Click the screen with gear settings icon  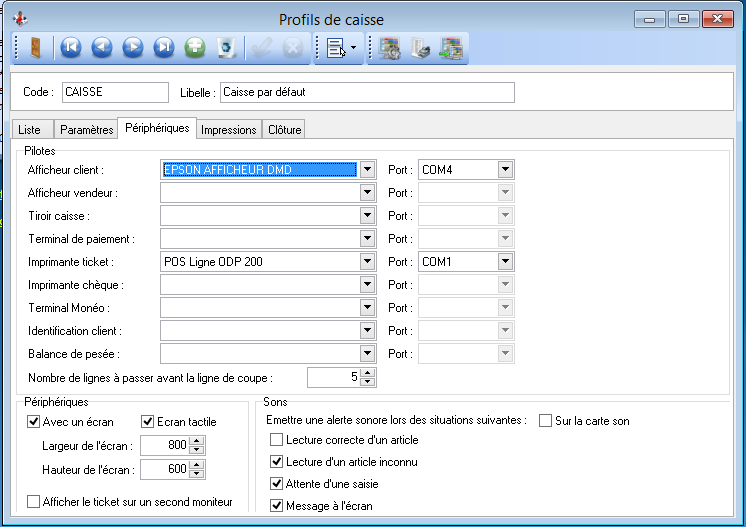click(x=390, y=48)
